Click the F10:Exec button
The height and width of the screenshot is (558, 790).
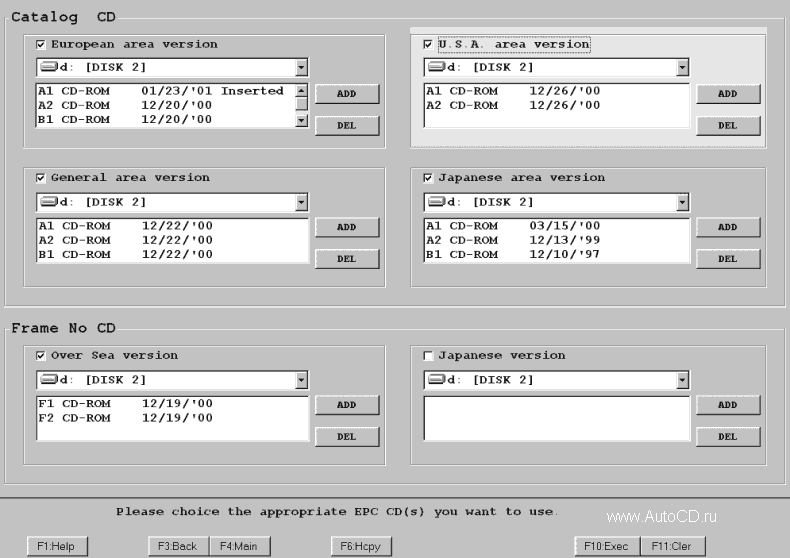(x=603, y=546)
